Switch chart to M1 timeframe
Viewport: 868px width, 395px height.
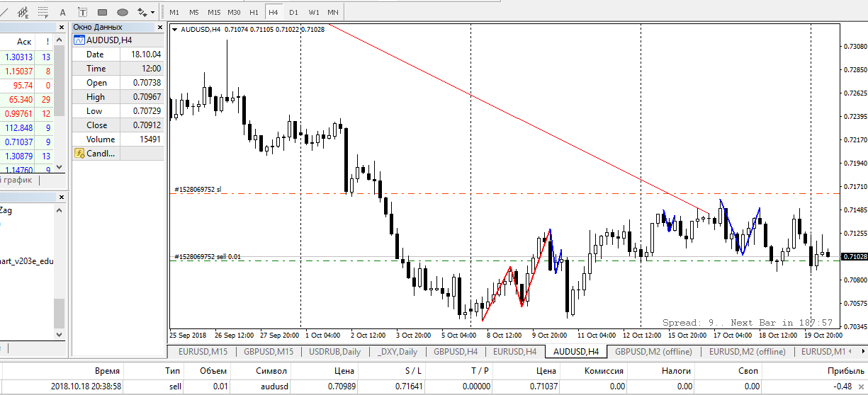174,12
